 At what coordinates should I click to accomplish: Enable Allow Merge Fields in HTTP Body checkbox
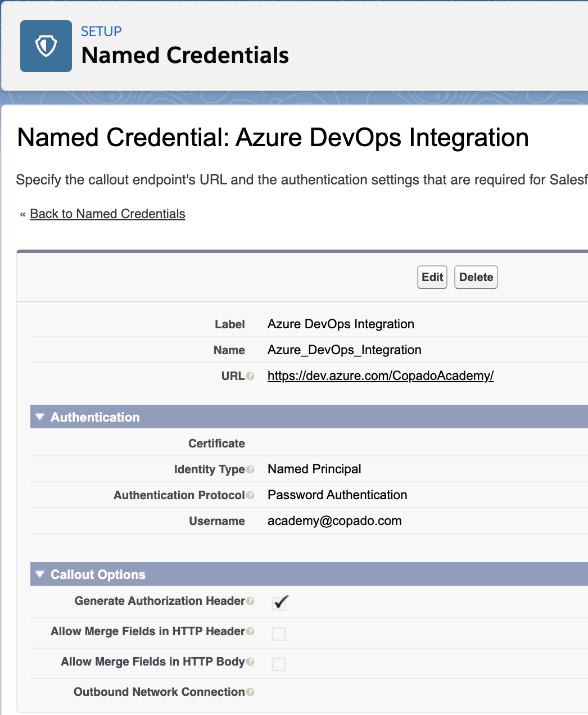(x=279, y=664)
